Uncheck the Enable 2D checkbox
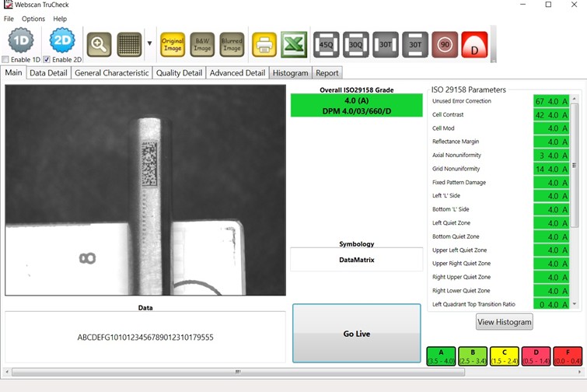 coord(47,60)
